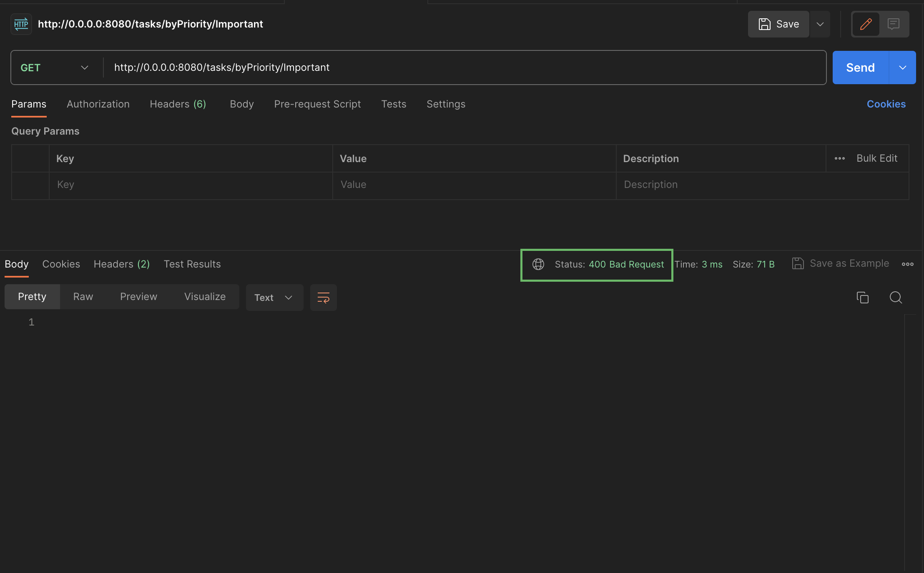Open the Text response format dropdown

pyautogui.click(x=274, y=297)
